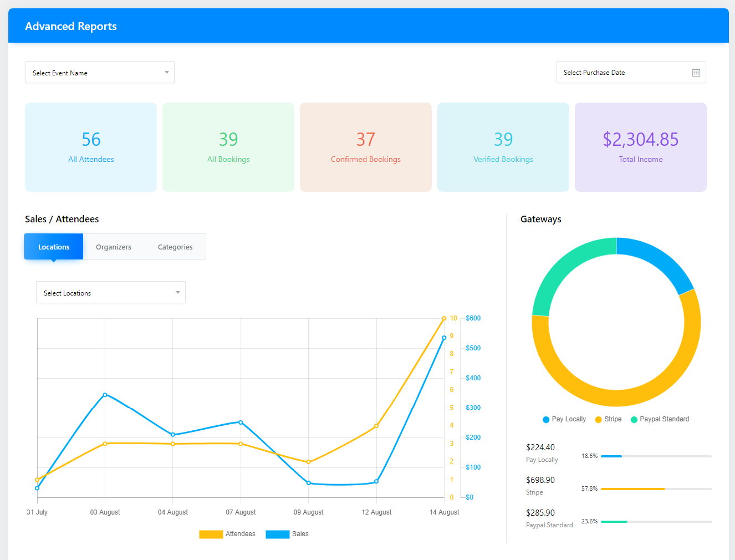Switch to the Locations tab

[54, 247]
